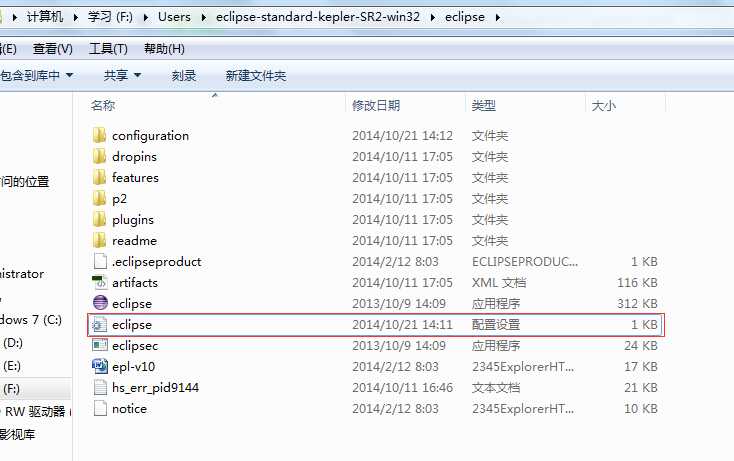734x461 pixels.
Task: Click the 312 KB eclipse application icon
Action: (100, 303)
